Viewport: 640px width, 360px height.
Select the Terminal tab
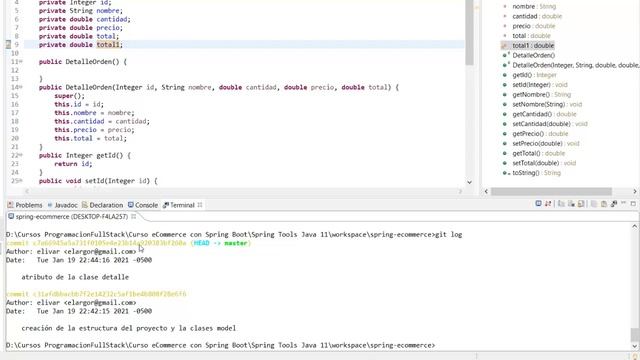point(179,205)
